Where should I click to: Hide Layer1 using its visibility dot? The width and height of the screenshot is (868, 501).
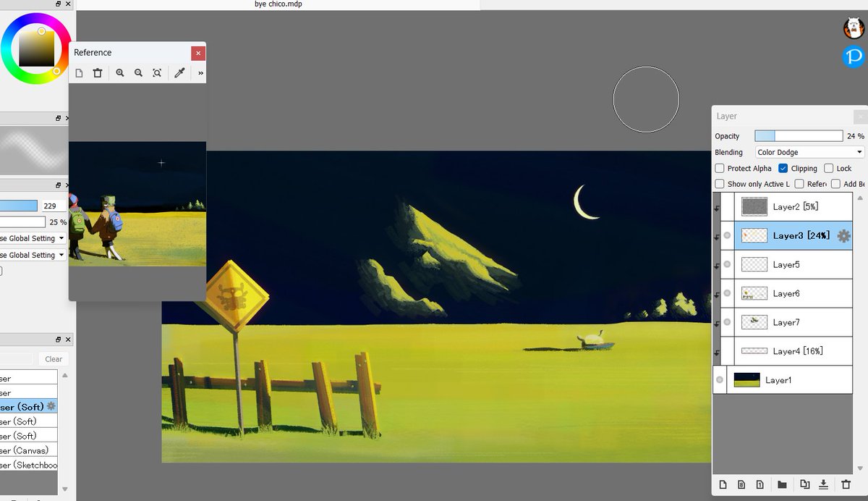tap(720, 379)
